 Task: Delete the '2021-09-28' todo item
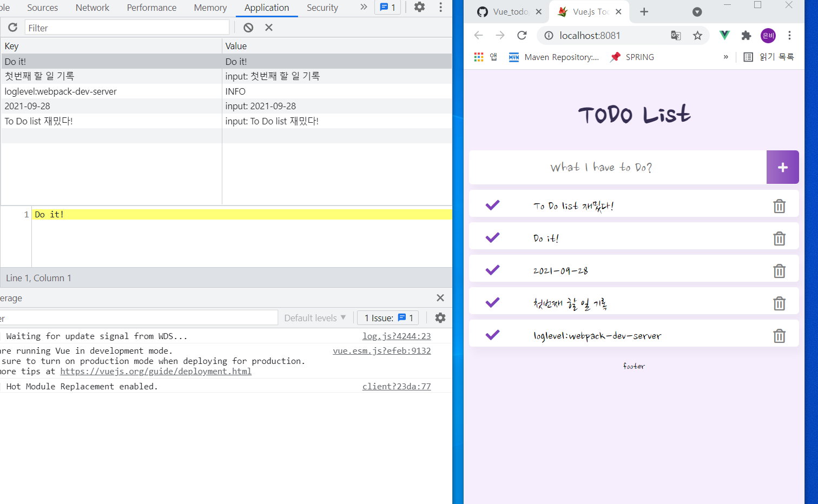point(779,271)
